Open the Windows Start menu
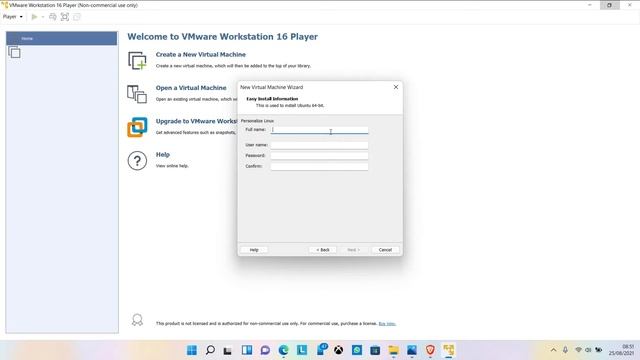The height and width of the screenshot is (360, 640). click(x=191, y=350)
